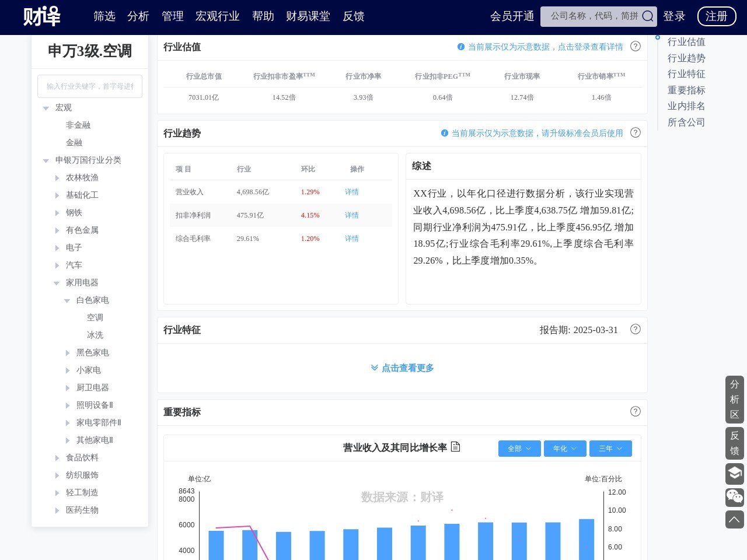The height and width of the screenshot is (560, 747).
Task: Click the back-to-top arrow icon
Action: 734,519
